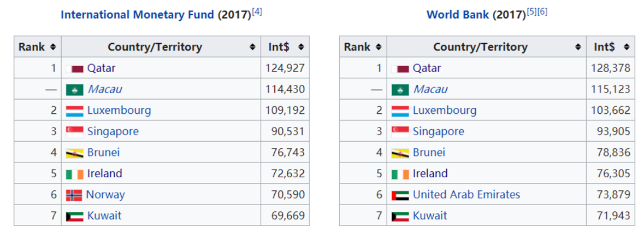The image size is (644, 226).
Task: Click the United Arab Emirates flag icon
Action: pos(400,195)
